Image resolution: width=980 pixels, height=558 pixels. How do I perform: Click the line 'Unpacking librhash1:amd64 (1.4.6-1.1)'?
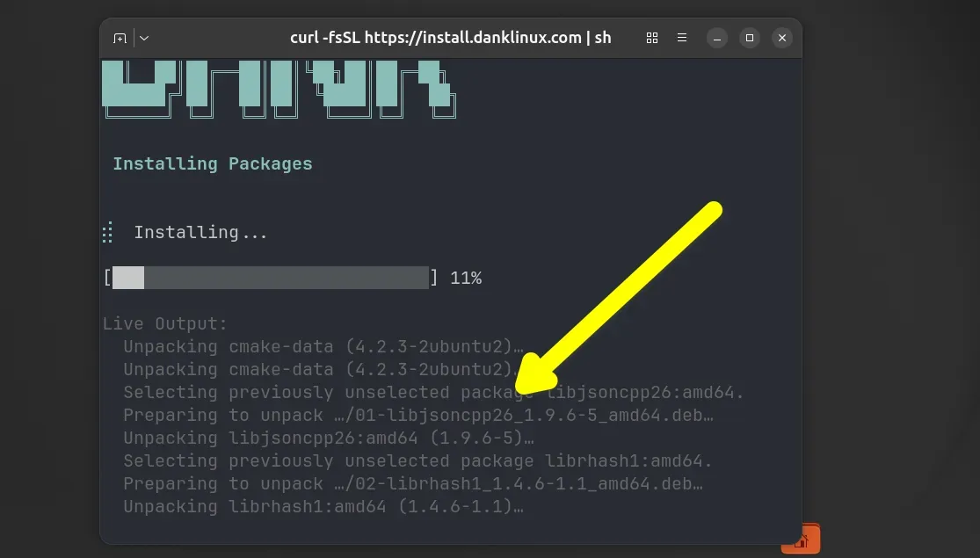[323, 507]
